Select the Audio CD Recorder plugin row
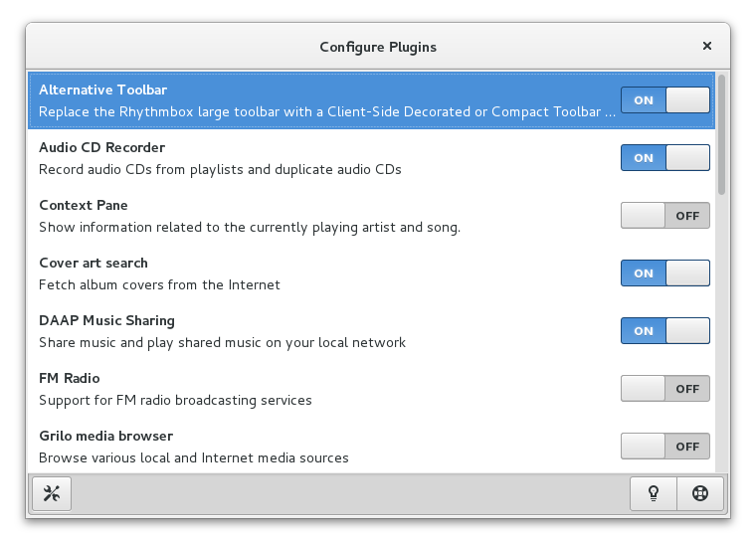This screenshot has width=756, height=547. (x=371, y=158)
